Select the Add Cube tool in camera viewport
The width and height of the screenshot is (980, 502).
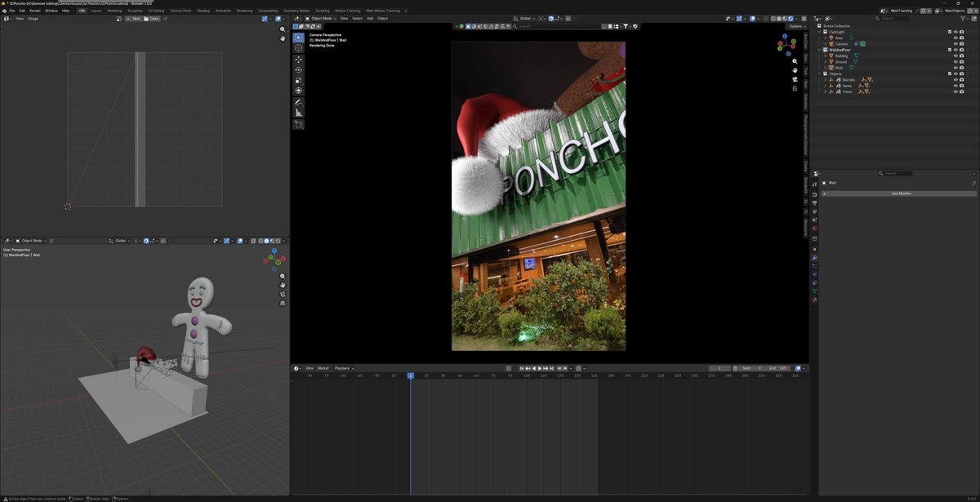coord(299,124)
